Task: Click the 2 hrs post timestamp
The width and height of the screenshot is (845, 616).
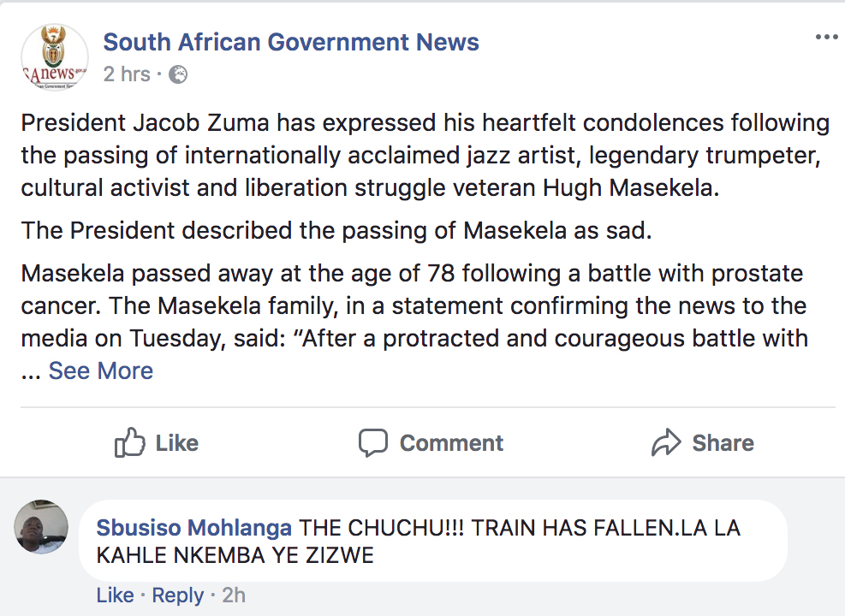Action: tap(127, 74)
